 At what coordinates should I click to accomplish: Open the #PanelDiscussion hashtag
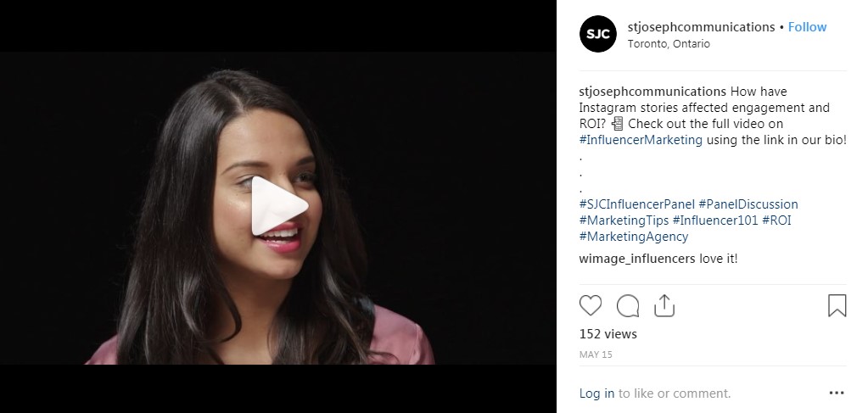tap(748, 204)
